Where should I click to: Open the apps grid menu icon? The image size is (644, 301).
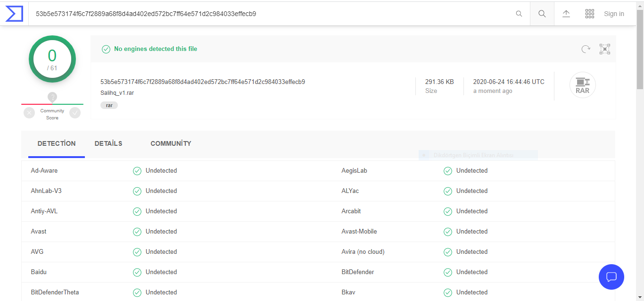coord(590,14)
